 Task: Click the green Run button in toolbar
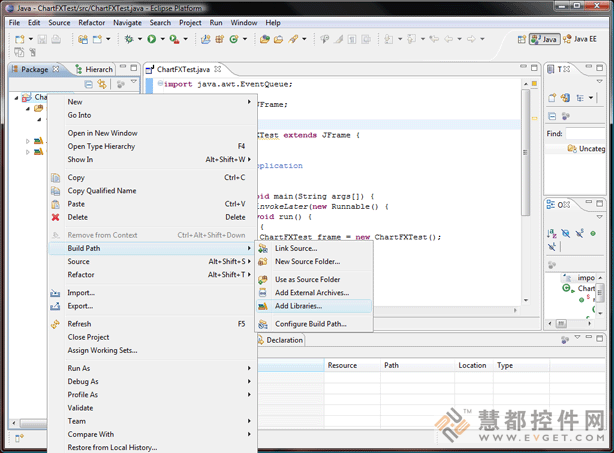click(x=152, y=39)
